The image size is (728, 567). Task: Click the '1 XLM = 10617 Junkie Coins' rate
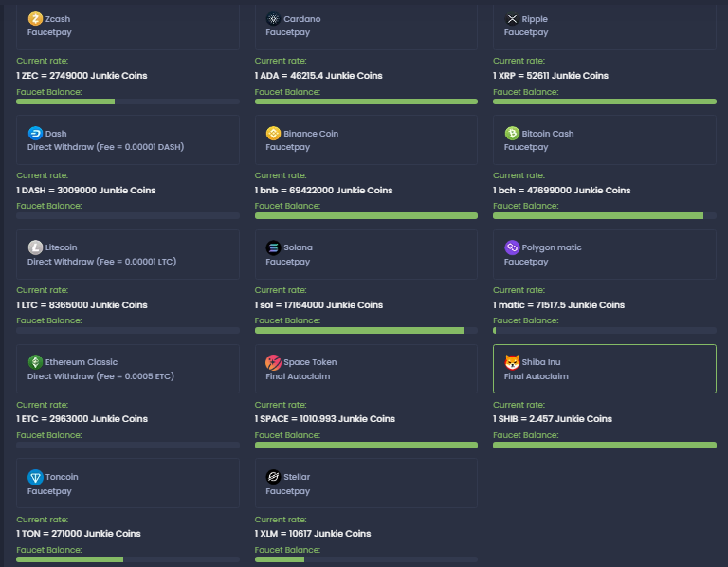click(x=313, y=533)
